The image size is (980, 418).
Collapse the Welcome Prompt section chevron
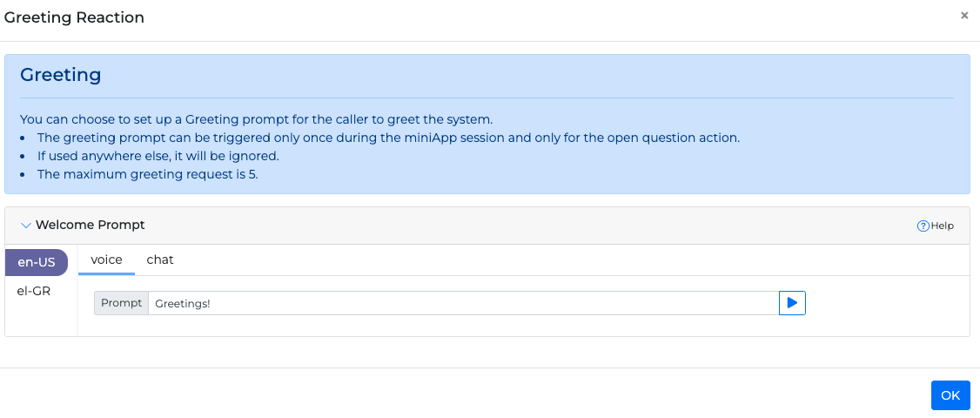[x=25, y=226]
